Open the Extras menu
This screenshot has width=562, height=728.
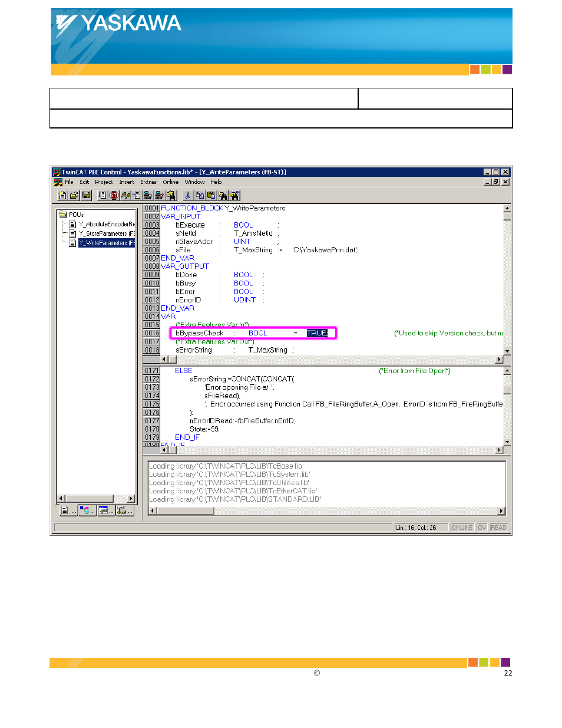(x=148, y=182)
